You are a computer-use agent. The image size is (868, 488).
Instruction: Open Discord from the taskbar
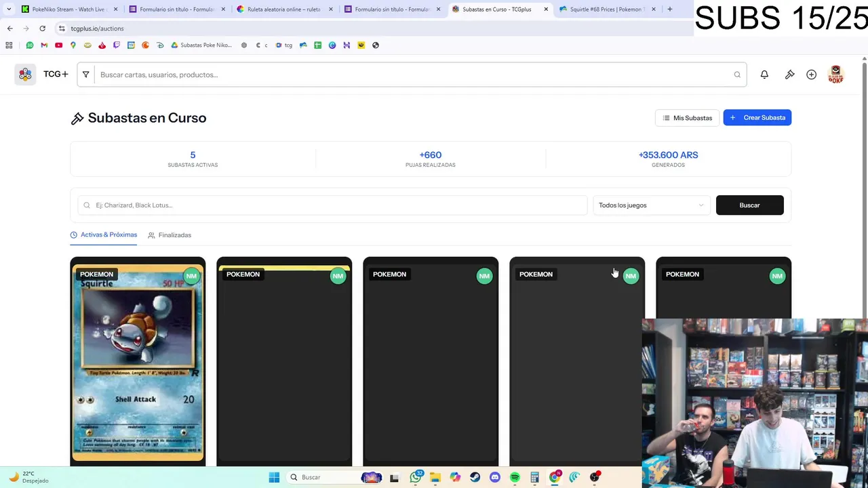pyautogui.click(x=494, y=477)
